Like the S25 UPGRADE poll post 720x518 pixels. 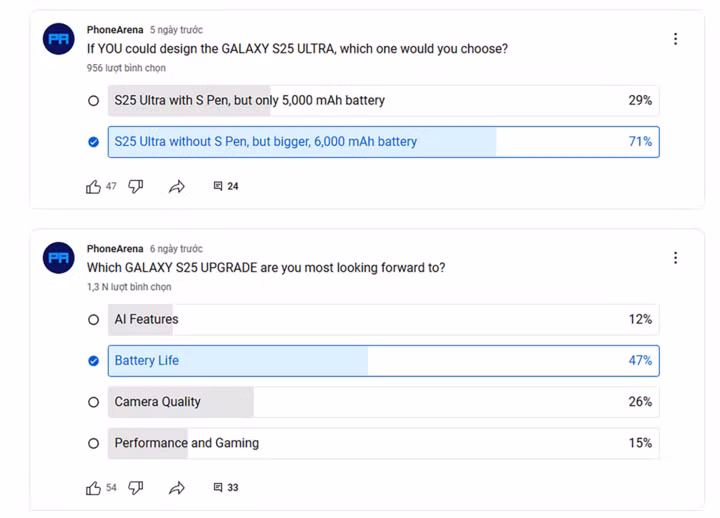(x=93, y=488)
